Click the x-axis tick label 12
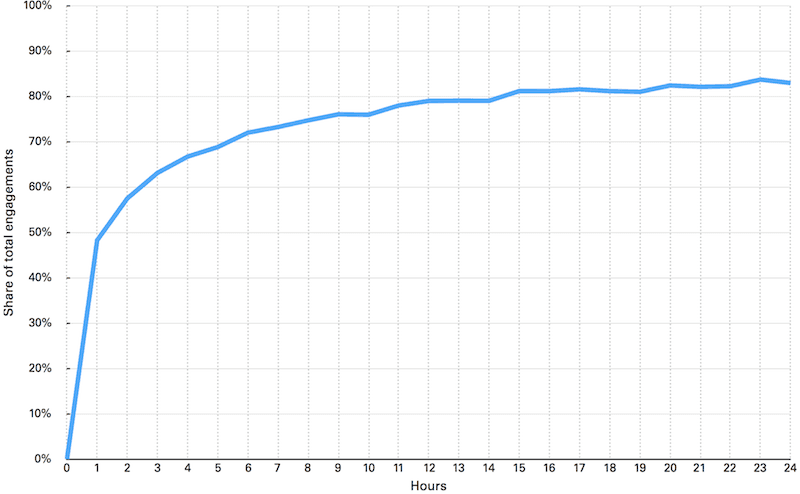 (x=429, y=468)
